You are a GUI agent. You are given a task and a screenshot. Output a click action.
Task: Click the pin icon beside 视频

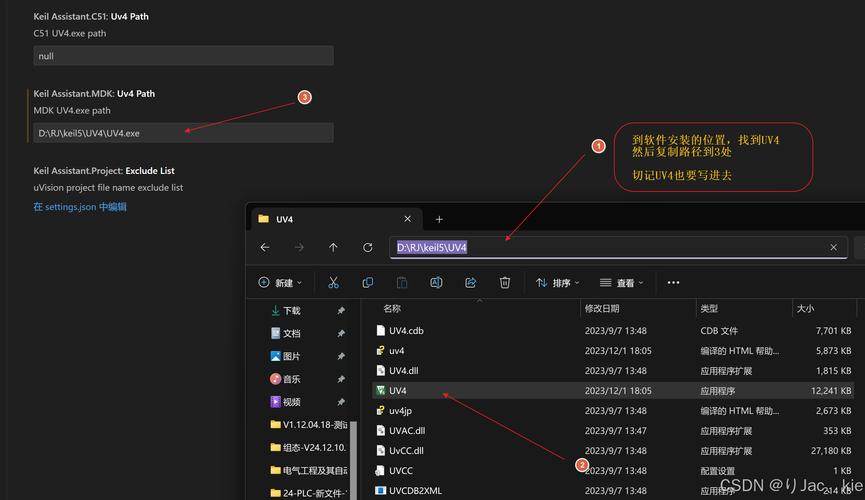(341, 402)
